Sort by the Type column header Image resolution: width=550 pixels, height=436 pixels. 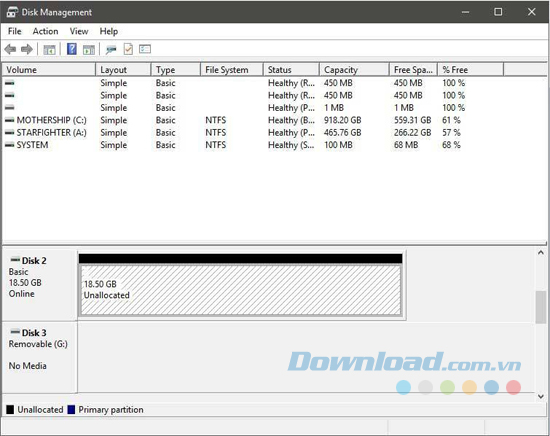(x=176, y=70)
